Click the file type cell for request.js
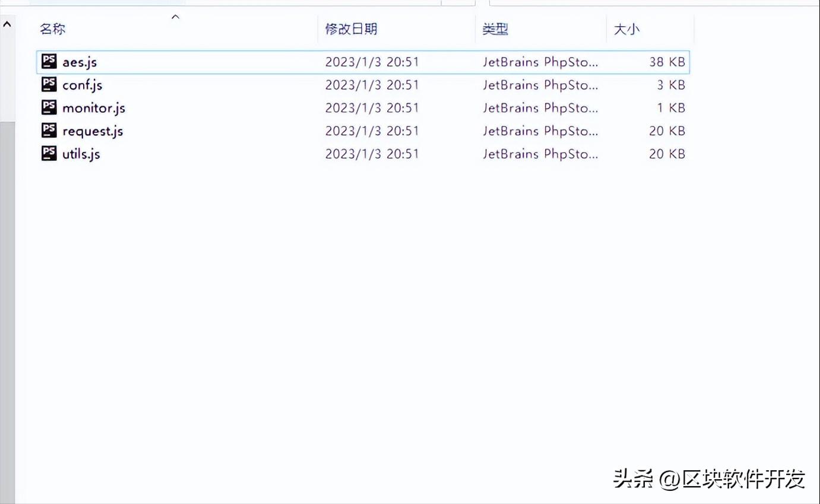 pyautogui.click(x=540, y=131)
